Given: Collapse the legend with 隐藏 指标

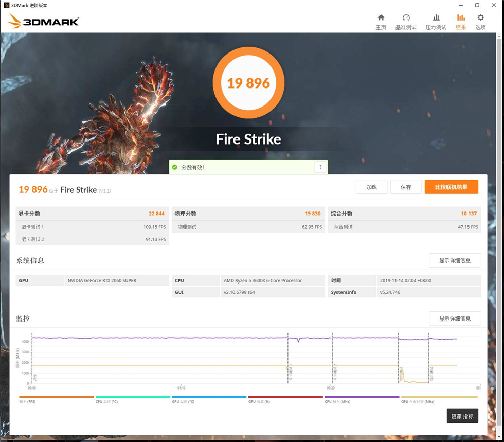Looking at the screenshot, I should 462,416.
